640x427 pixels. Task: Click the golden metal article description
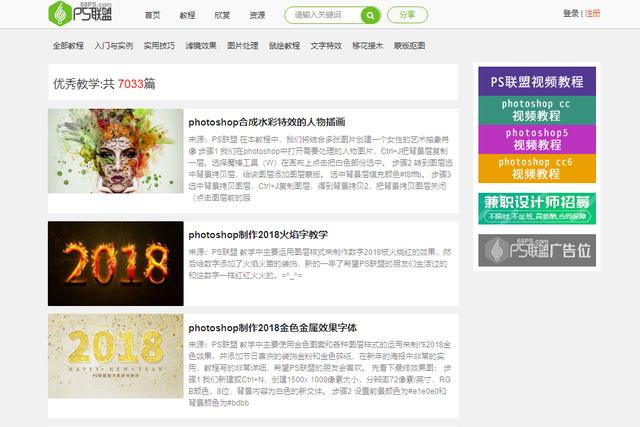[320, 374]
